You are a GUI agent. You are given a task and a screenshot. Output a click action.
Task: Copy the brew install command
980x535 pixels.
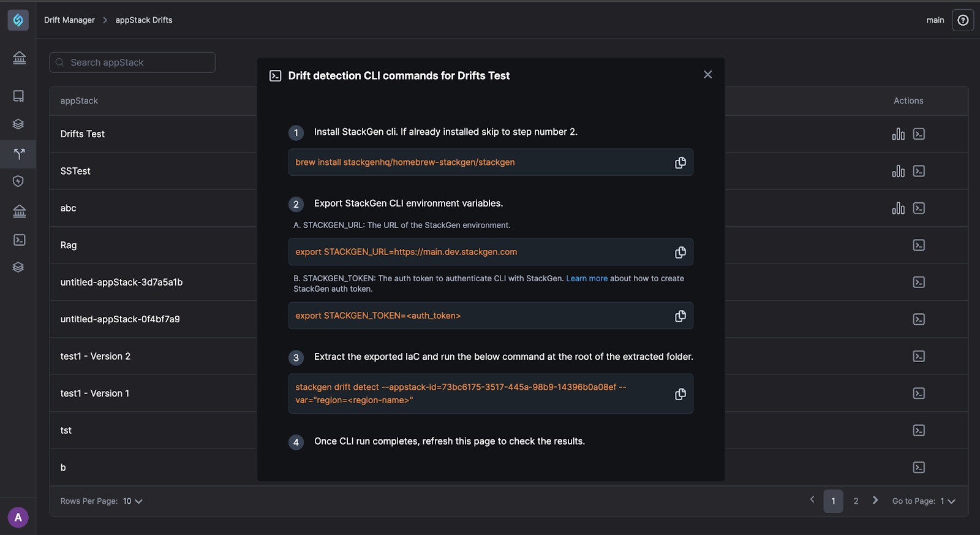680,163
